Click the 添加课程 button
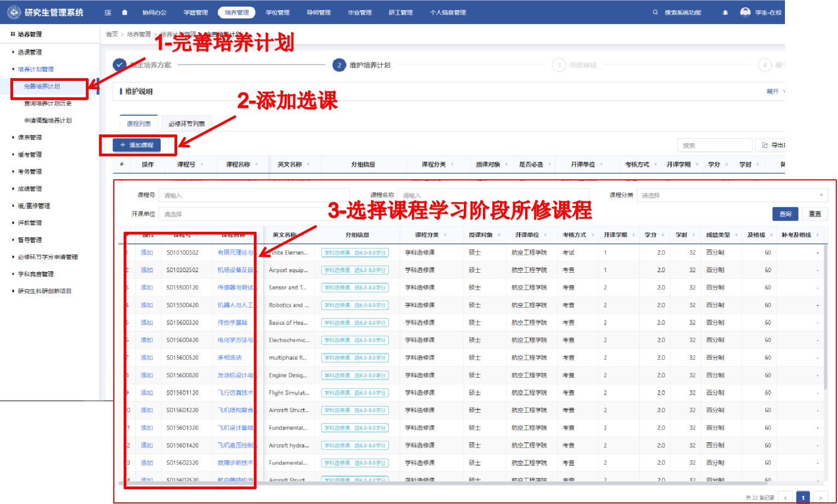The height and width of the screenshot is (504, 838). [137, 145]
